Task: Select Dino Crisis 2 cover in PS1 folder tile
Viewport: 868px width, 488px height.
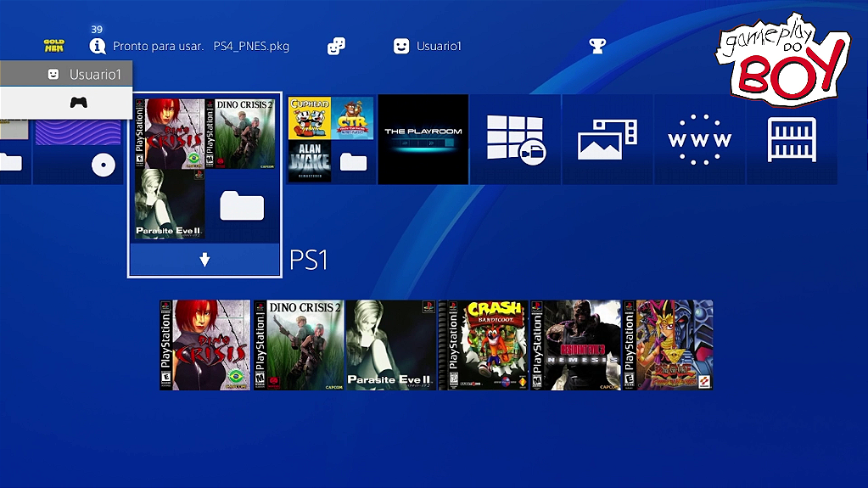Action: [x=240, y=133]
